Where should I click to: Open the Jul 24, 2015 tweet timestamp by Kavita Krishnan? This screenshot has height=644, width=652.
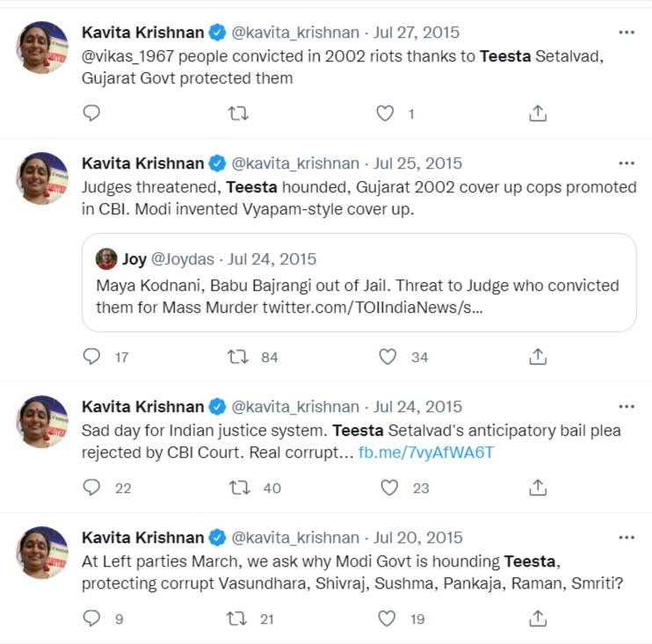tap(417, 407)
